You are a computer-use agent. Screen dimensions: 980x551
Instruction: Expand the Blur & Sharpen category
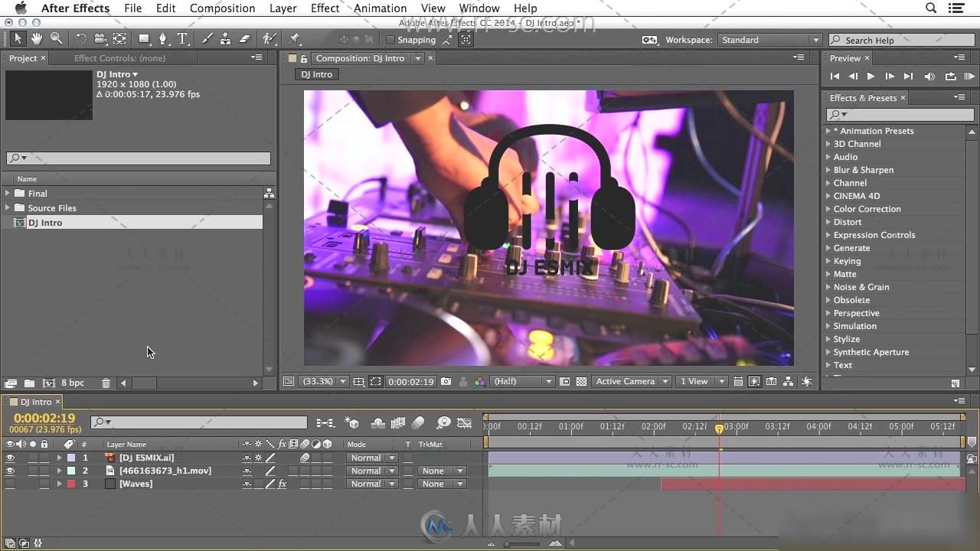click(x=828, y=170)
